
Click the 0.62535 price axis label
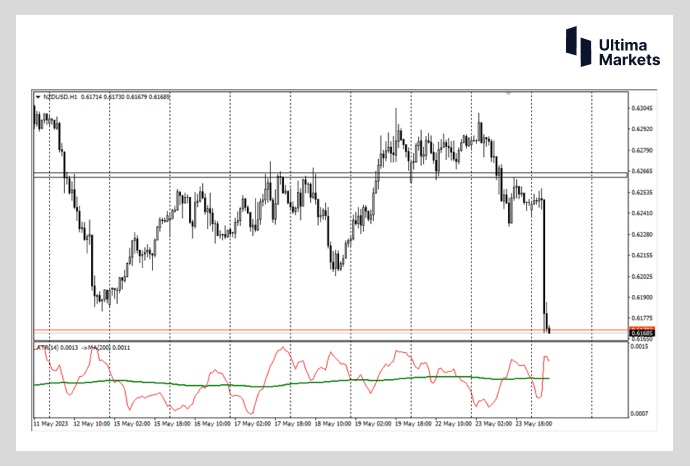[x=642, y=192]
